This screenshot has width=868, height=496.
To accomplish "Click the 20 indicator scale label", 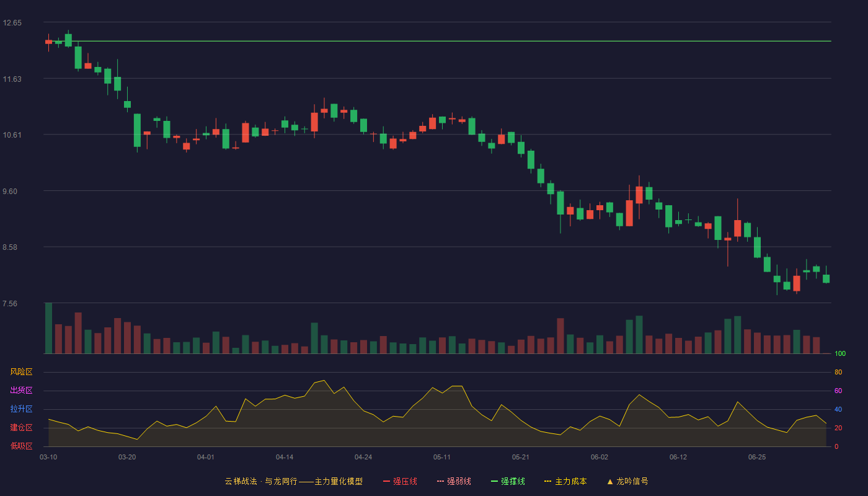I will tap(838, 428).
